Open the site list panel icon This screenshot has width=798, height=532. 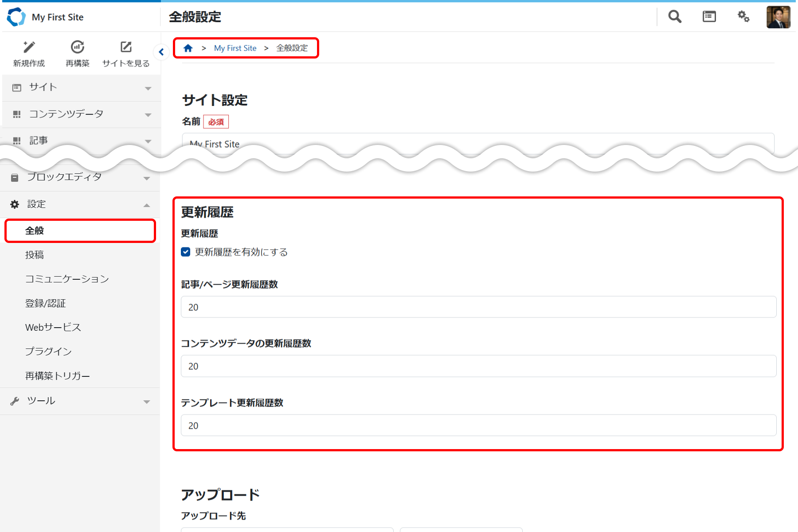coord(709,17)
